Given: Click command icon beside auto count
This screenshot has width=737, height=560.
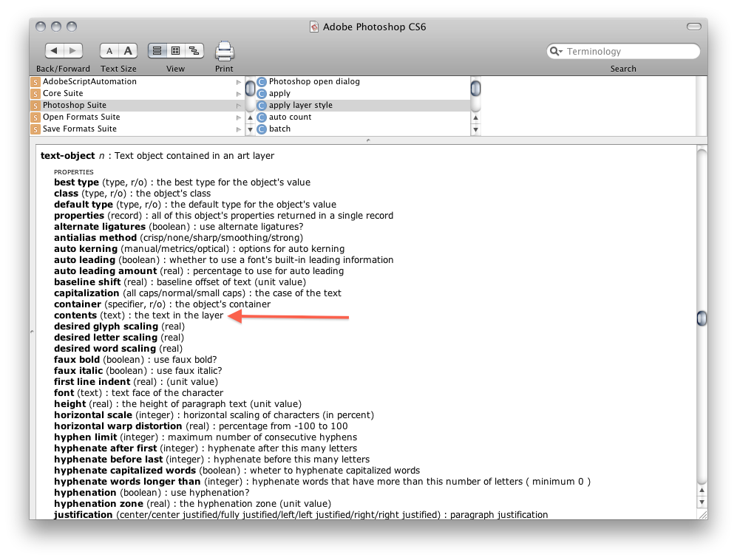Looking at the screenshot, I should [262, 117].
